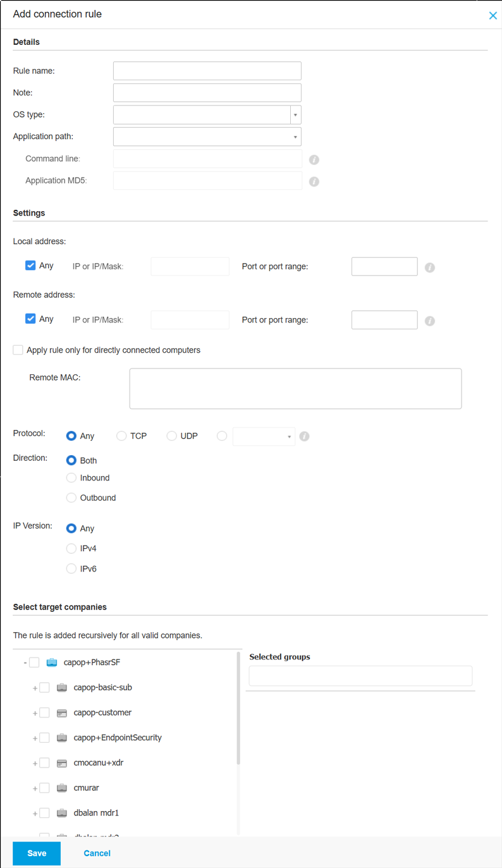Close the Add connection rule dialog
This screenshot has height=868, width=502.
point(493,16)
